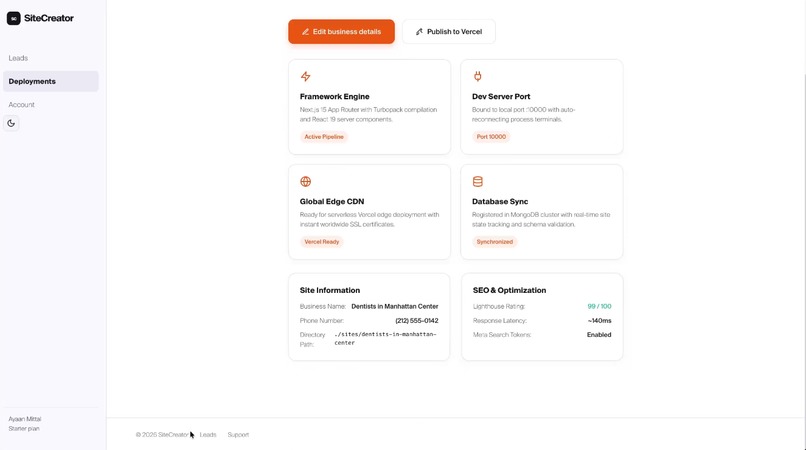
Task: Click the SEO & Optimization heading
Action: tap(509, 291)
